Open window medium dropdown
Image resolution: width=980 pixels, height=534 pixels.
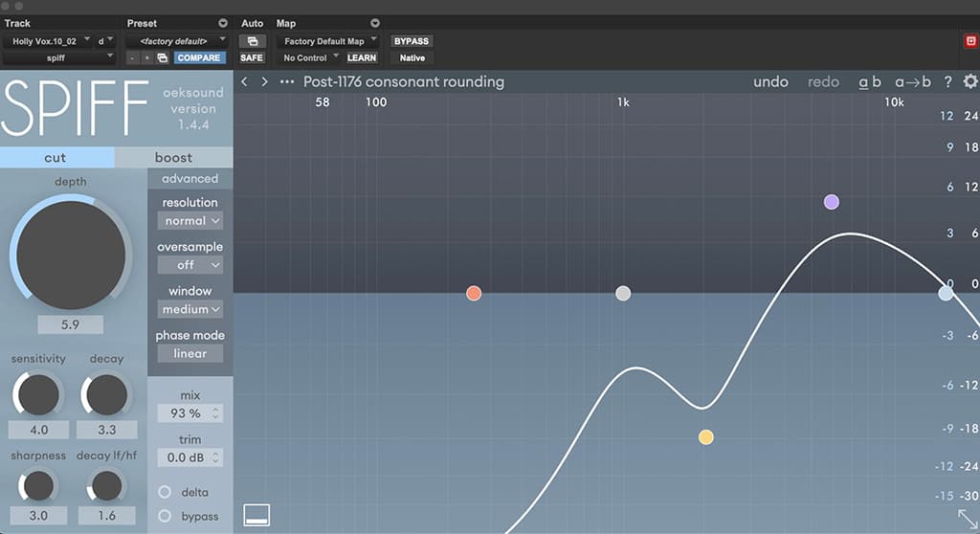coord(190,309)
